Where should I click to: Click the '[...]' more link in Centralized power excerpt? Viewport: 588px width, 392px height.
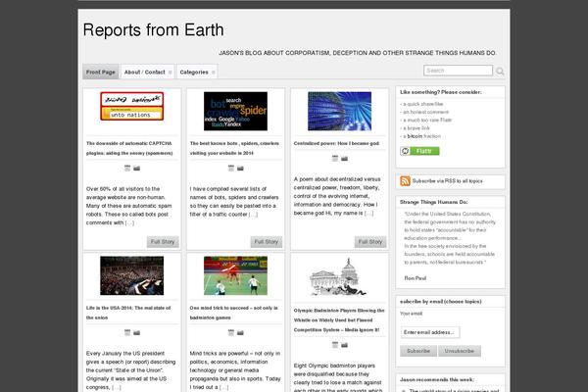point(369,213)
